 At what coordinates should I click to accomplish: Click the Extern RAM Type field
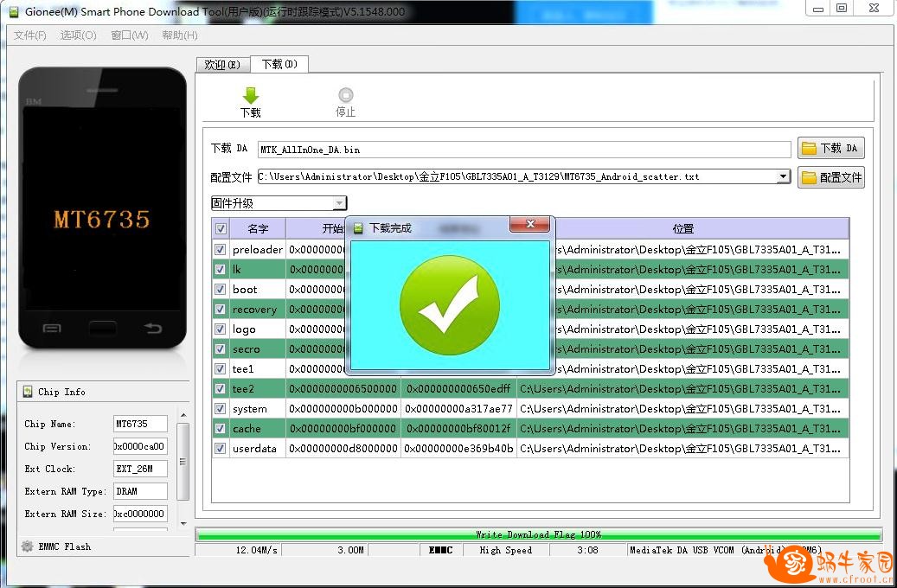pyautogui.click(x=140, y=491)
